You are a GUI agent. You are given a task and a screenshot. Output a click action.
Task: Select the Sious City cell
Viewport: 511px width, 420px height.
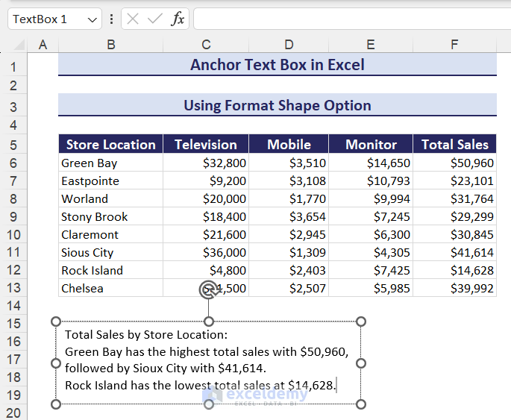point(111,252)
